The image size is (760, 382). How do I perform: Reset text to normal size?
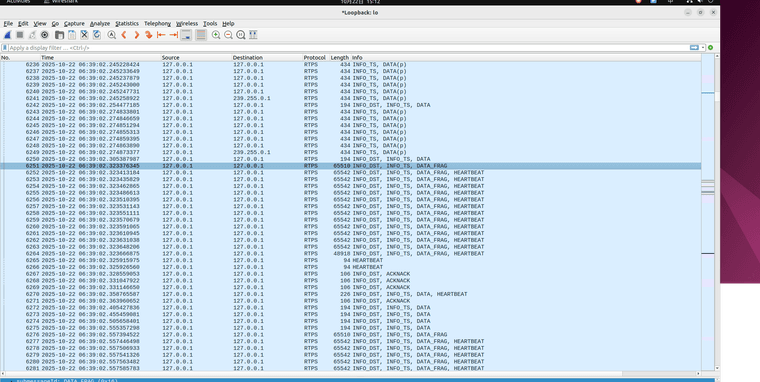click(x=241, y=35)
